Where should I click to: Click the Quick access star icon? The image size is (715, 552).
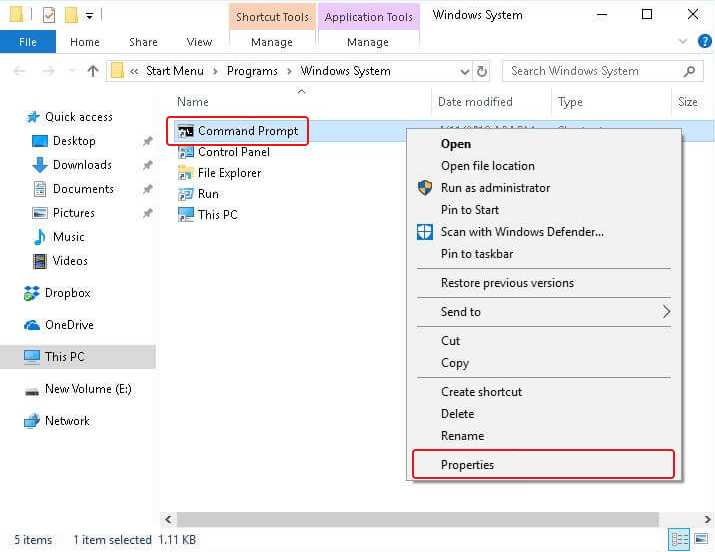click(x=33, y=117)
